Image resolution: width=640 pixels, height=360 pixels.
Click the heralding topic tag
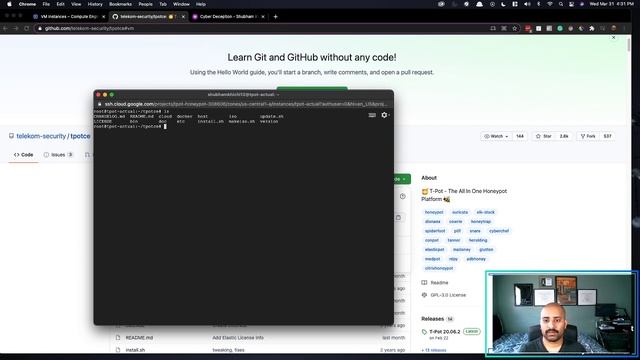[478, 240]
